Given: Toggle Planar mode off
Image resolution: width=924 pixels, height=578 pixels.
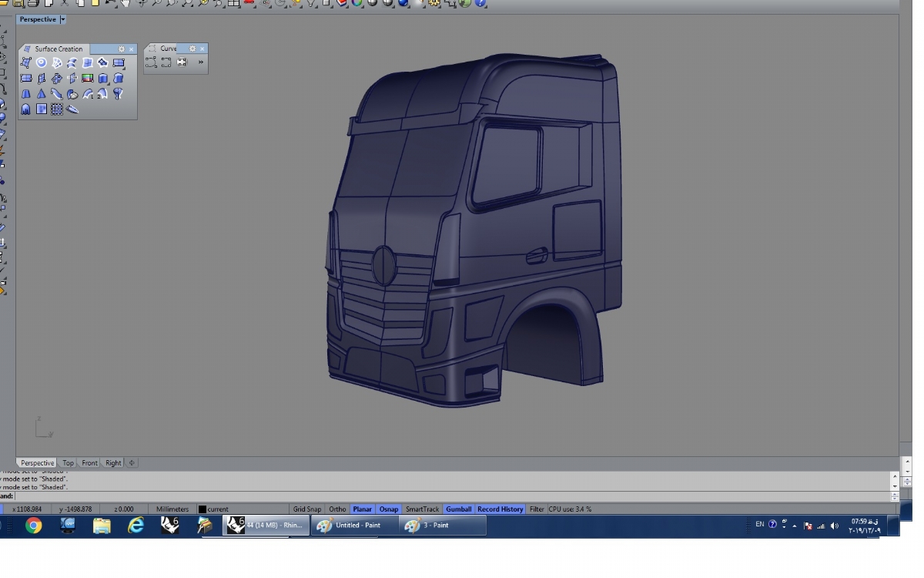Looking at the screenshot, I should (363, 509).
